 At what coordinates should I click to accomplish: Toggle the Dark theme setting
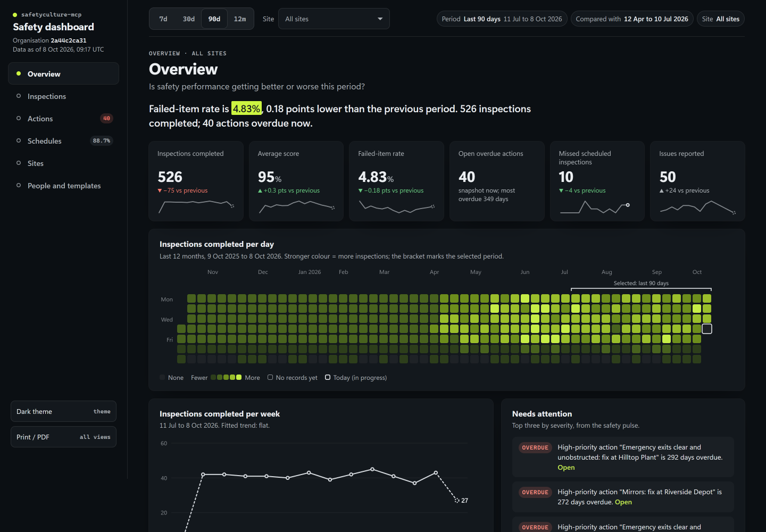tap(63, 411)
